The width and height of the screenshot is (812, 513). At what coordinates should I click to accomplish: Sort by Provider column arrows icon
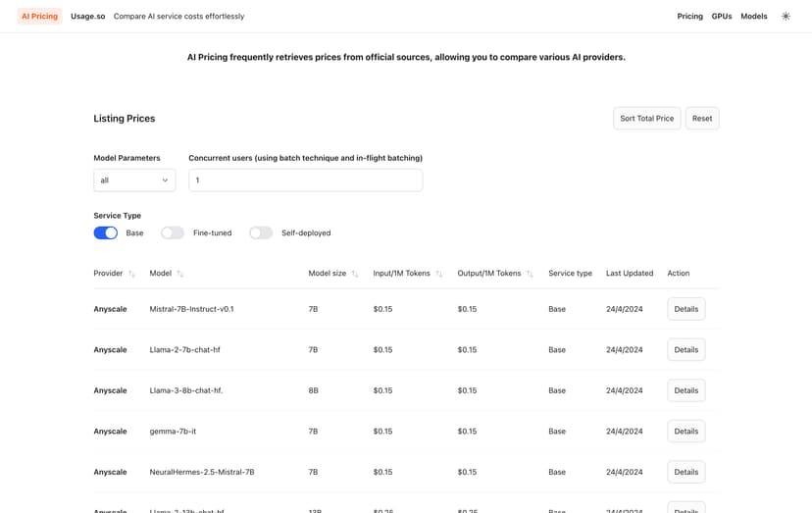click(x=131, y=274)
